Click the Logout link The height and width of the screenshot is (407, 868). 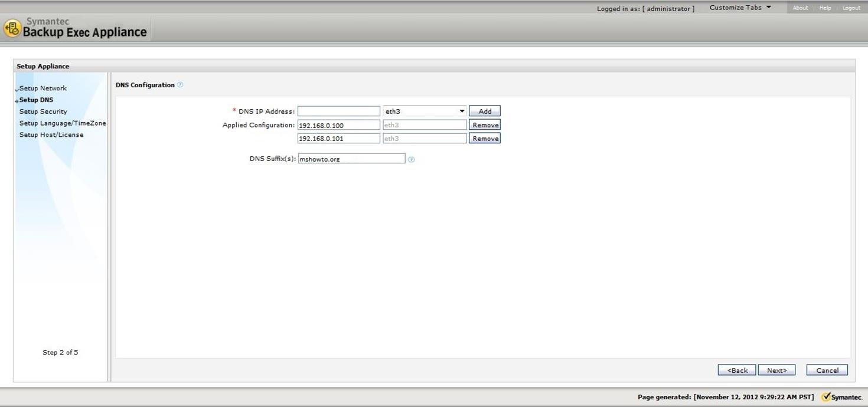tap(851, 8)
